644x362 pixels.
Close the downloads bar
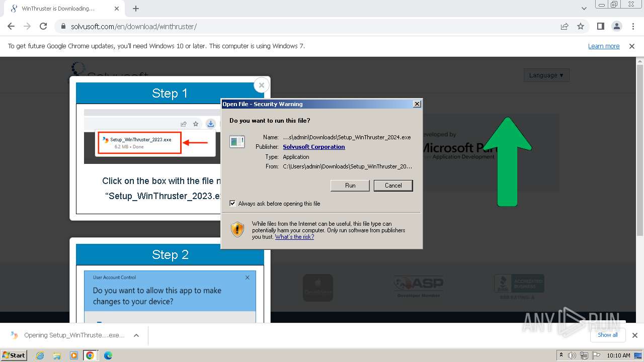(635, 335)
